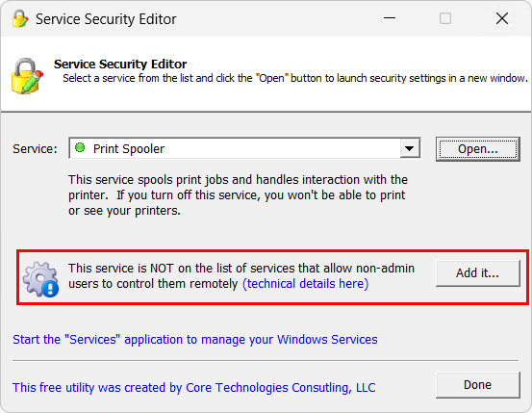The image size is (532, 413).
Task: Click the Add it... button
Action: 478,273
